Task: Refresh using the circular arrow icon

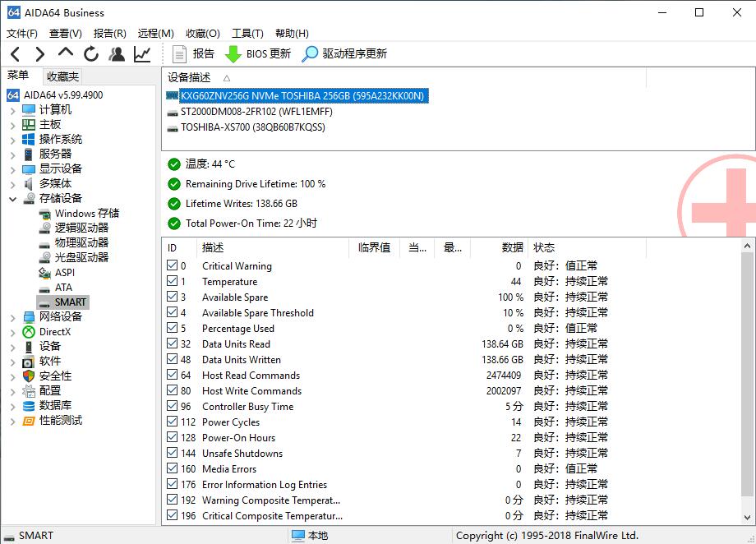Action: pos(91,54)
